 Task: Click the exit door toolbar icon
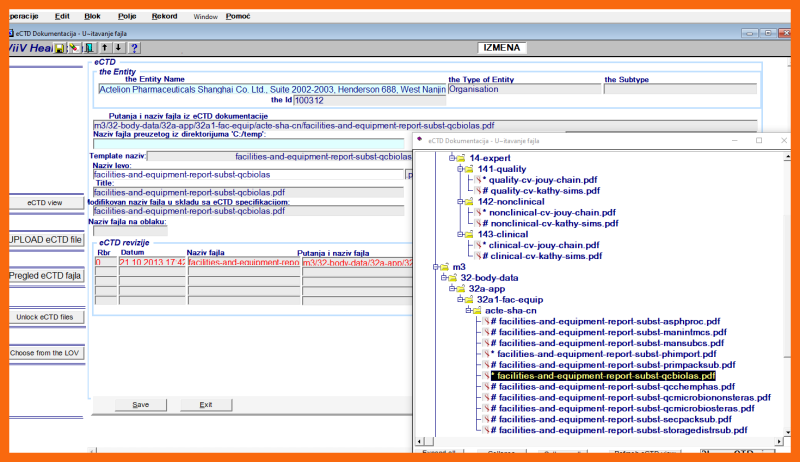tap(89, 47)
